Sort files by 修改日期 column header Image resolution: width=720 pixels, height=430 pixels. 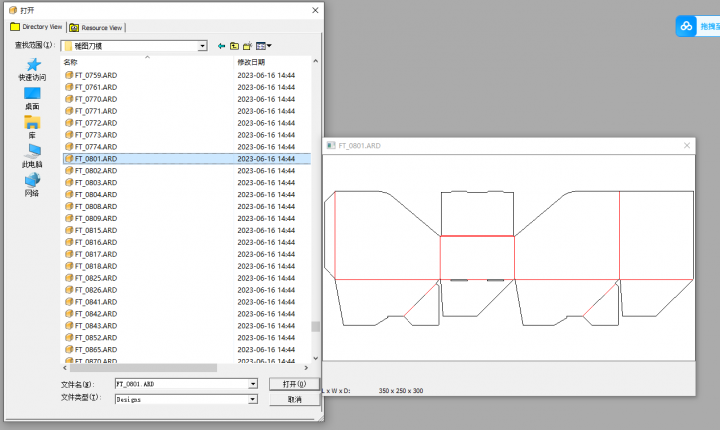click(x=250, y=62)
